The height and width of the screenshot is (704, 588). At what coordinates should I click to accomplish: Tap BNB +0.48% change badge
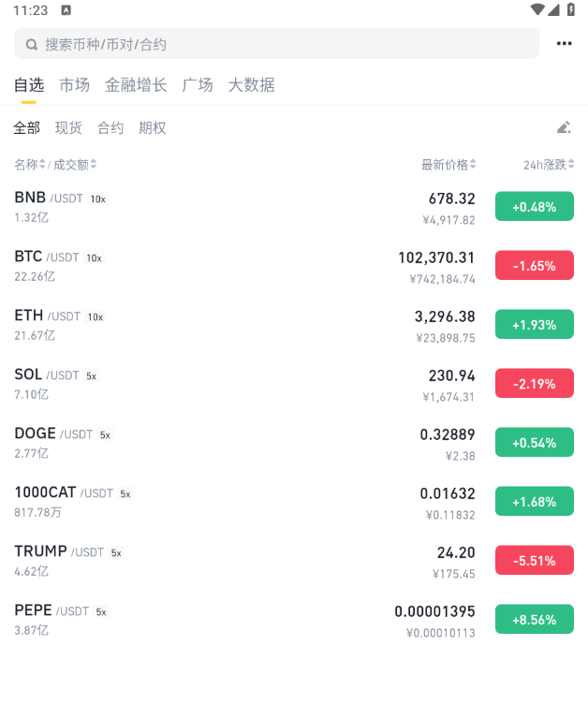pos(534,207)
